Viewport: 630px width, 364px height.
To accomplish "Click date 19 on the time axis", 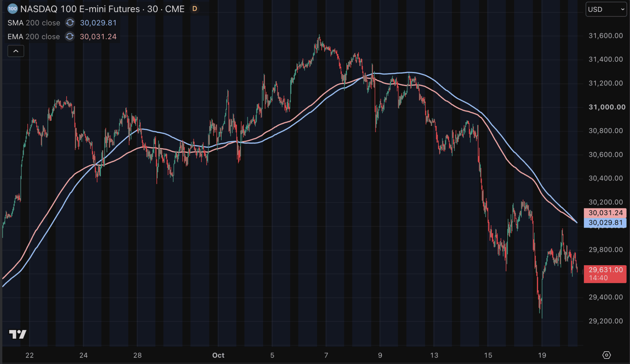I will (x=542, y=355).
